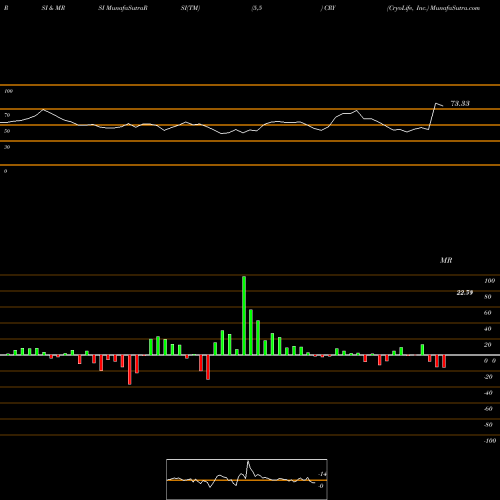The width and height of the screenshot is (500, 500).
Task: Click the MR axis 80 label
Action: 488,297
